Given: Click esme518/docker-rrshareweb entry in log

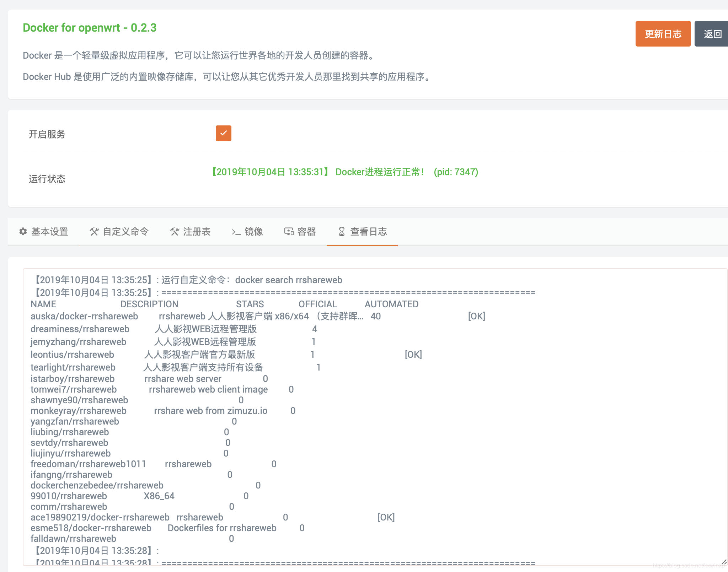Looking at the screenshot, I should tap(91, 528).
